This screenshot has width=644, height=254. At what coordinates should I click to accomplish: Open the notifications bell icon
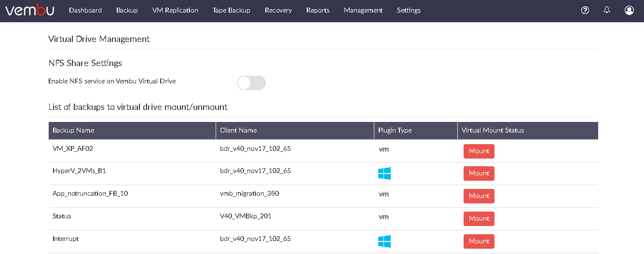point(607,10)
